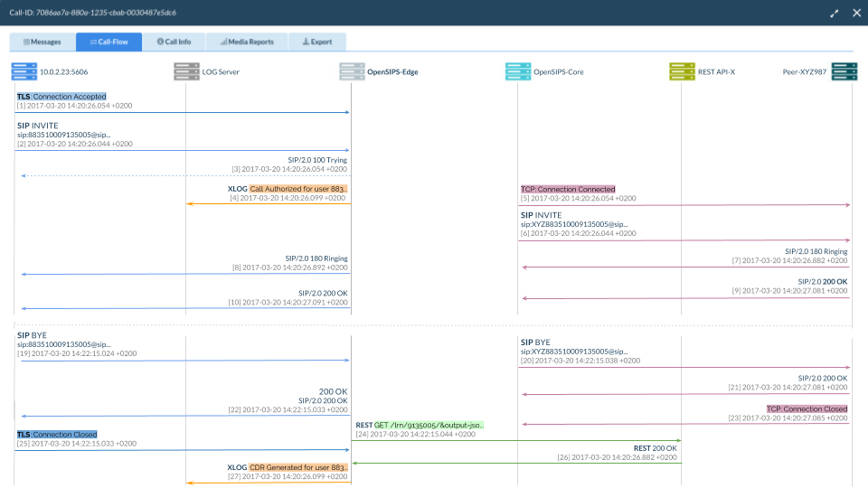Click the LOG Server host icon
The height and width of the screenshot is (488, 868).
186,71
